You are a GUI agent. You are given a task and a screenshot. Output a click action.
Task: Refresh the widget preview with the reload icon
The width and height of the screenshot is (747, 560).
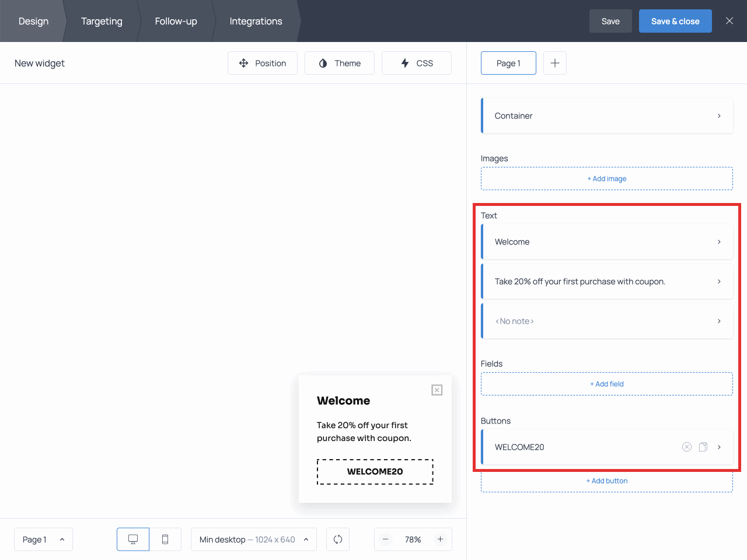338,539
